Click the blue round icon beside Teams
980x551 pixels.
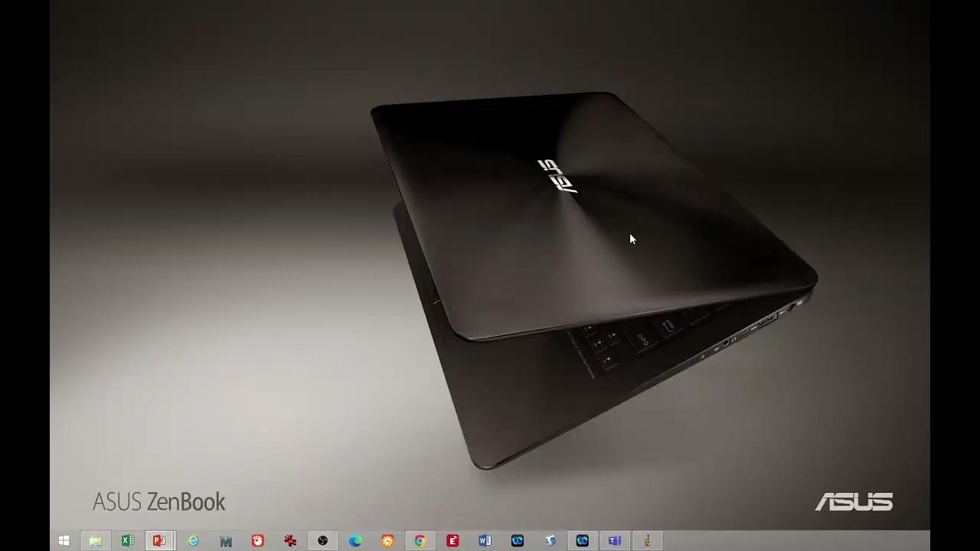click(583, 541)
